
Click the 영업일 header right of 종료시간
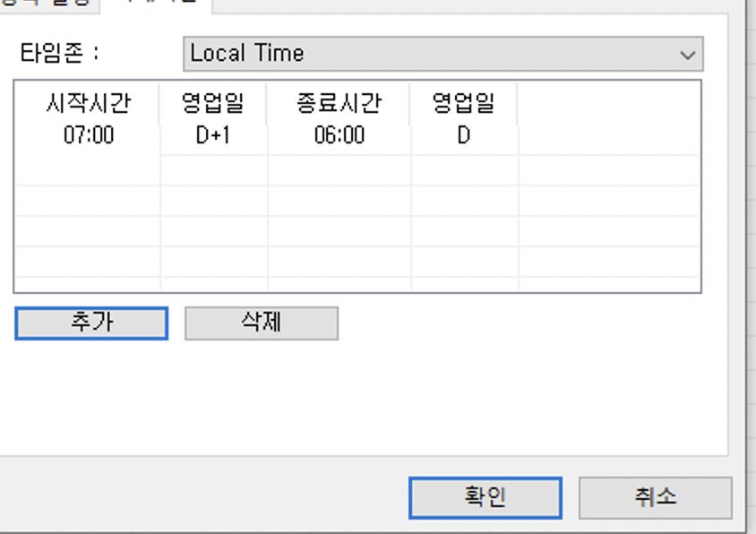(464, 104)
